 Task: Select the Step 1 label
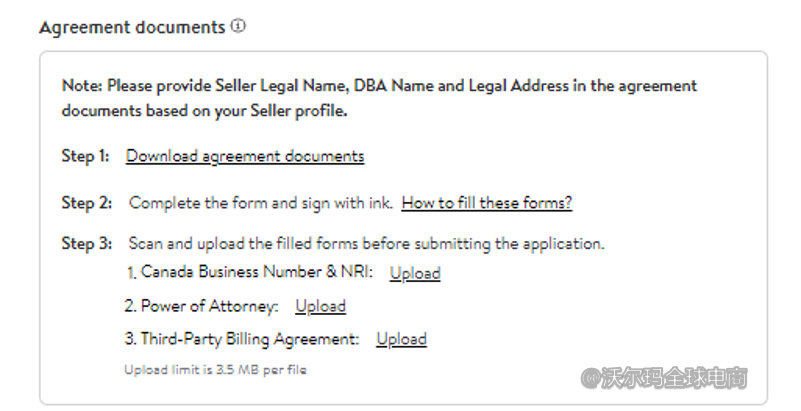point(86,156)
